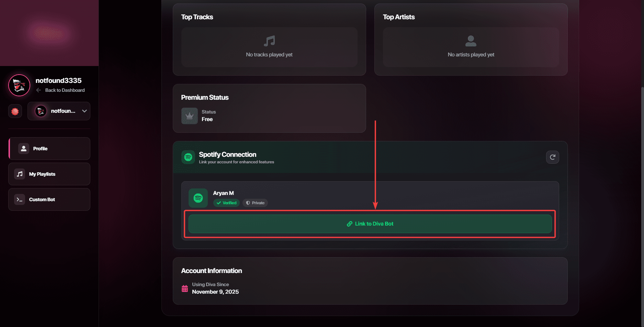Toggle the Private badge under Aryan M

coord(255,203)
